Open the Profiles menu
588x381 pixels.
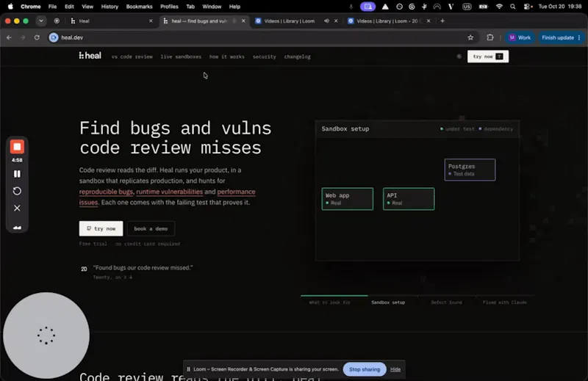[169, 7]
